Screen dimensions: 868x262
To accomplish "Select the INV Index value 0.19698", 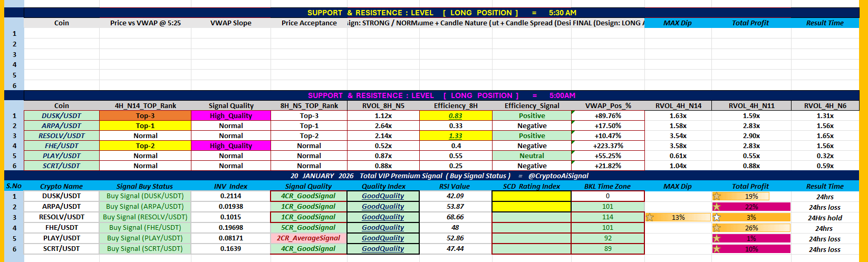I will 230,228.
